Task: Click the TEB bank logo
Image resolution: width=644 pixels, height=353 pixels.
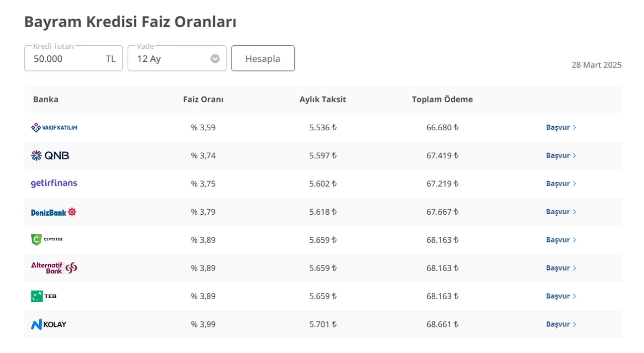Action: point(44,296)
